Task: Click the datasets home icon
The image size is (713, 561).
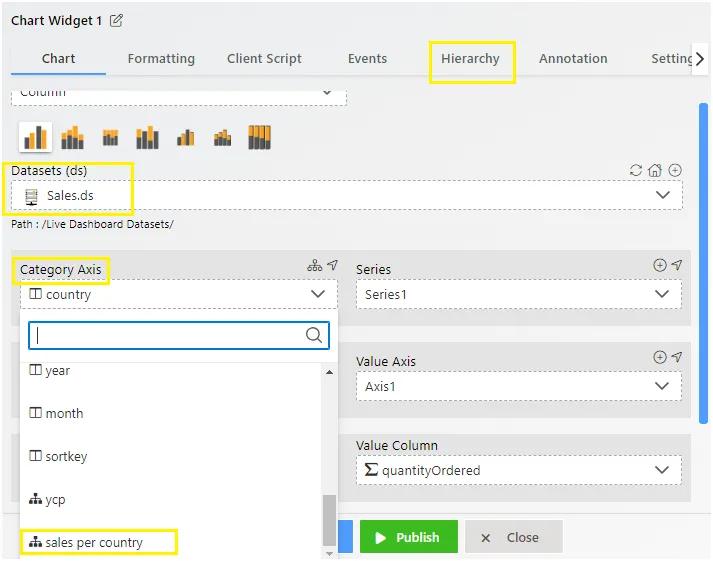Action: click(655, 170)
